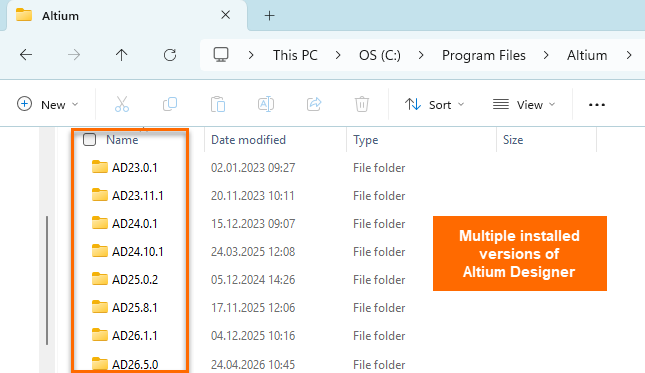This screenshot has width=645, height=373.
Task: Navigate to This PC breadcrumb
Action: point(295,55)
